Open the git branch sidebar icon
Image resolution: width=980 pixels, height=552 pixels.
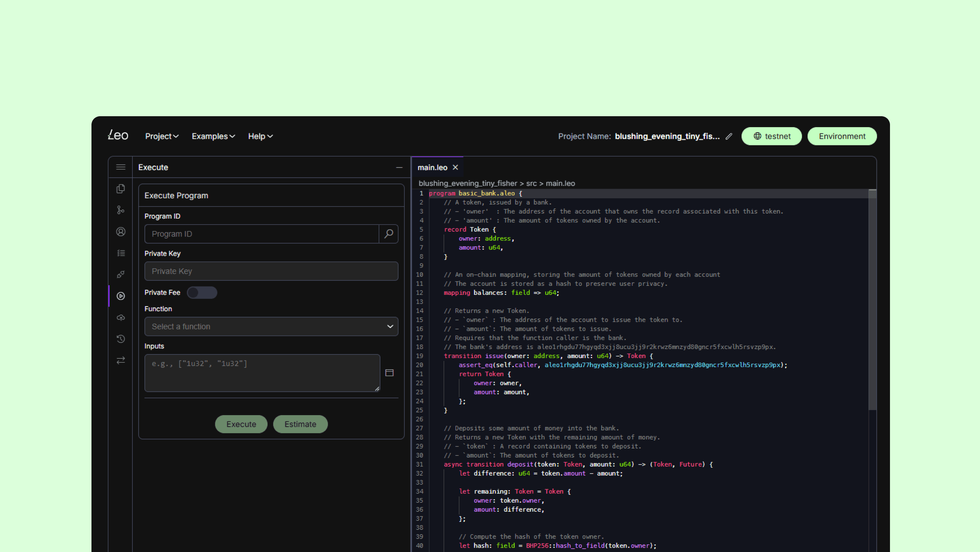point(121,210)
